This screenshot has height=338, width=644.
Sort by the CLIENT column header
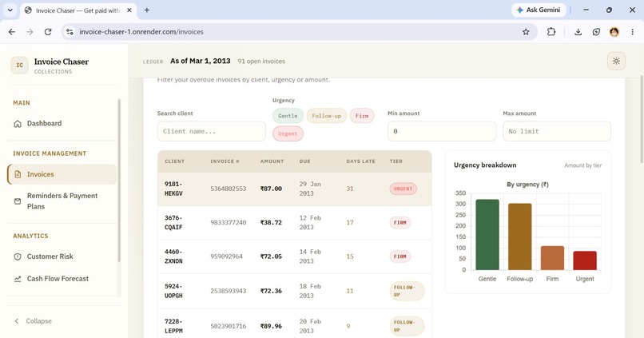tap(174, 161)
